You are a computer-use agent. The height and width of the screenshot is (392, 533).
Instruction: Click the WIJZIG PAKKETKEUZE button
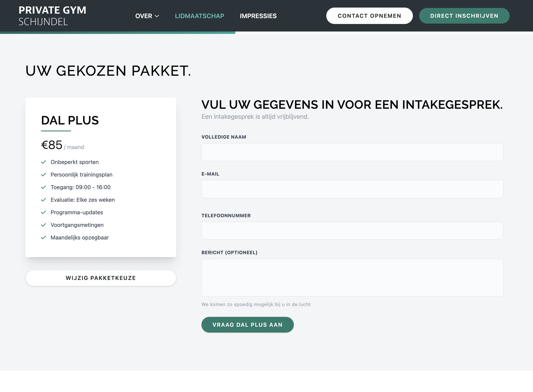pyautogui.click(x=101, y=278)
